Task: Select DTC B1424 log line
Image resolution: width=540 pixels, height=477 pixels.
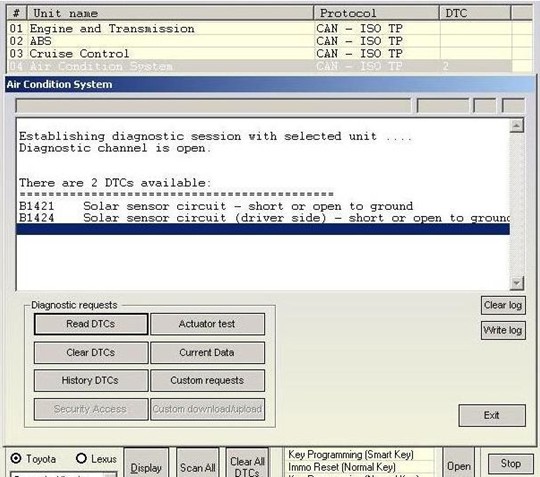Action: coord(264,218)
